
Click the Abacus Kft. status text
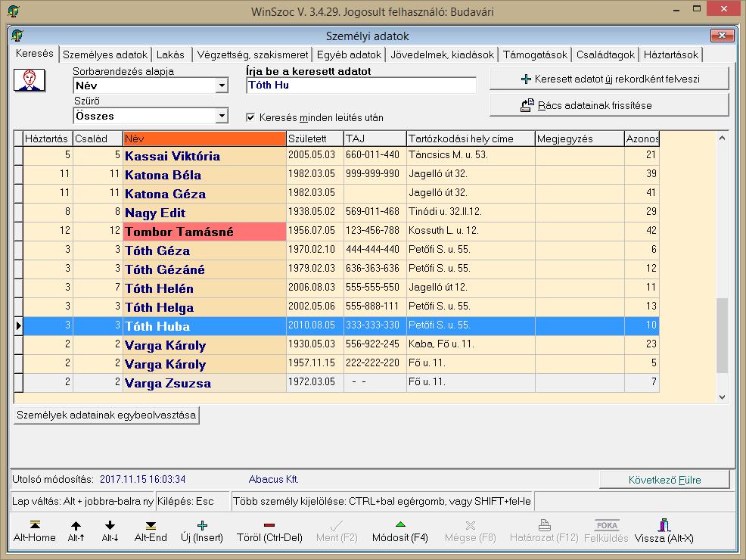[x=274, y=480]
